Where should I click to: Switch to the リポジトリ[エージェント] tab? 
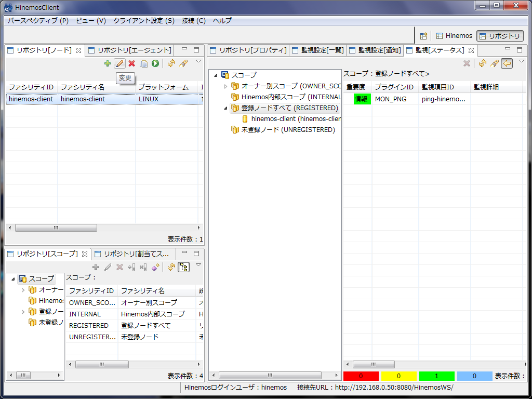coord(129,50)
